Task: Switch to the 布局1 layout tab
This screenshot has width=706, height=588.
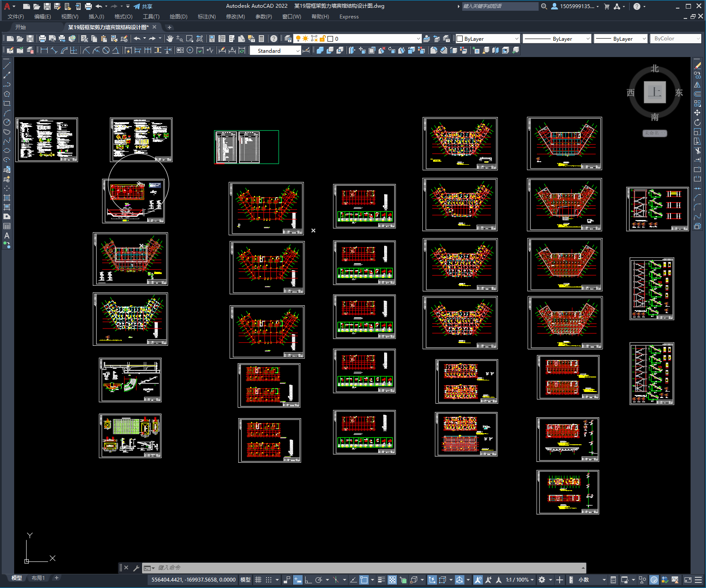Action: [x=38, y=578]
